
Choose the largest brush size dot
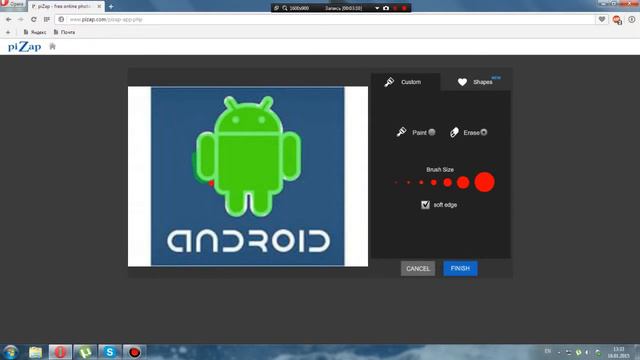[x=484, y=182]
